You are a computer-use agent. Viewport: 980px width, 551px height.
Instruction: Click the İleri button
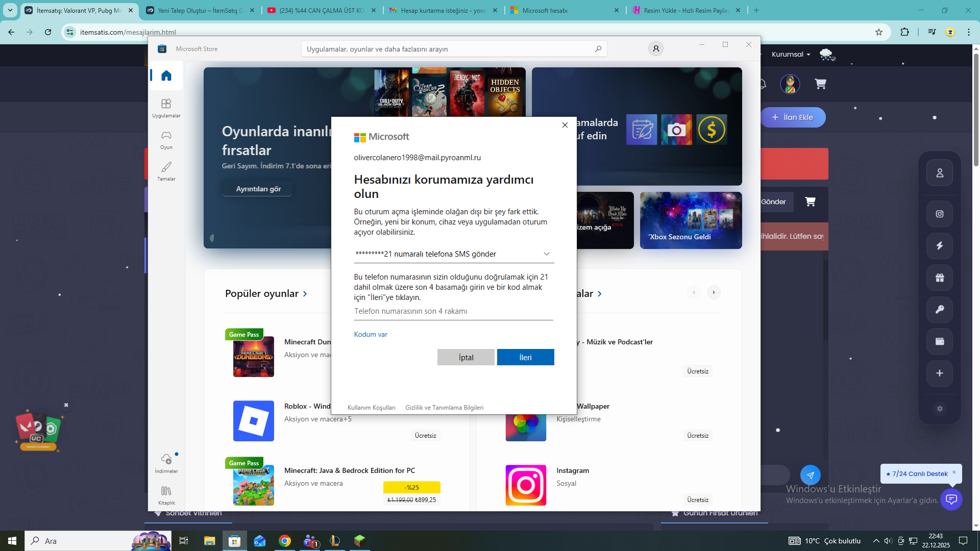click(526, 357)
